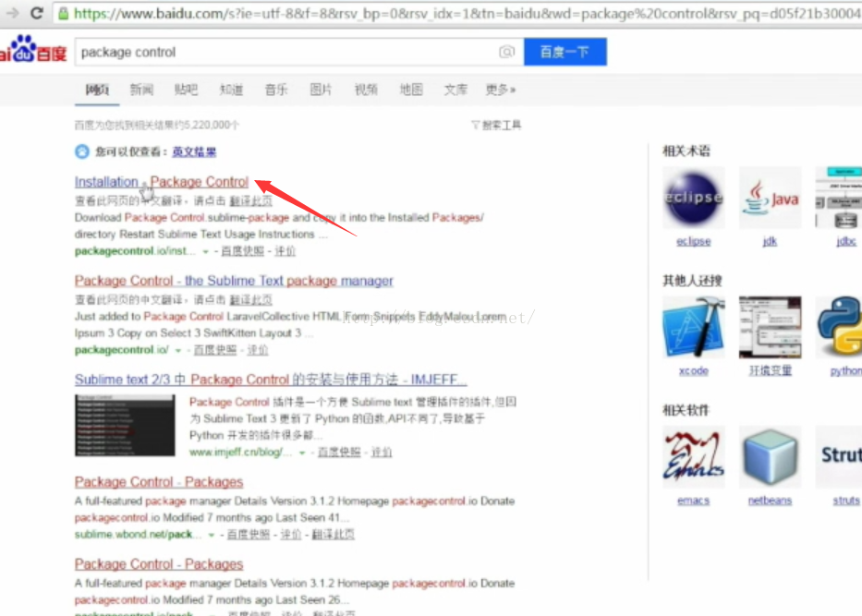Open the 环境变量 thumbnail image

click(771, 327)
